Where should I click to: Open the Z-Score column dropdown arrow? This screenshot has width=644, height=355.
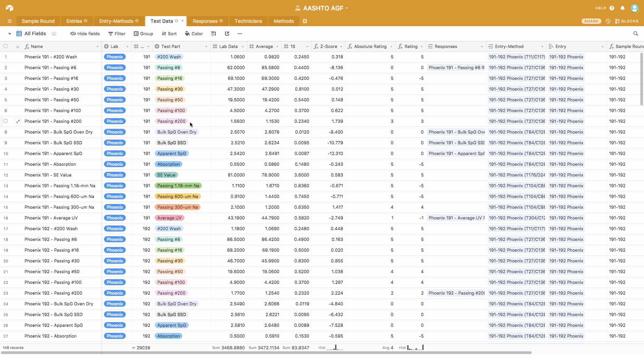point(341,47)
